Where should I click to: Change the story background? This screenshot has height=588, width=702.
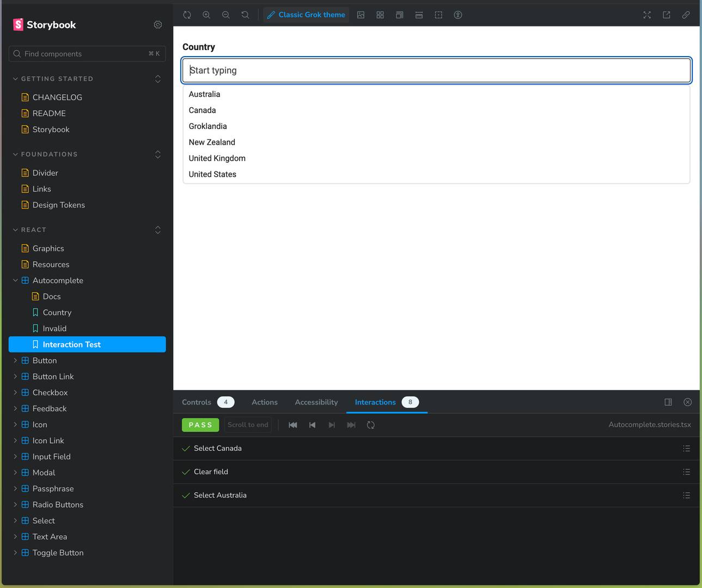pyautogui.click(x=361, y=15)
